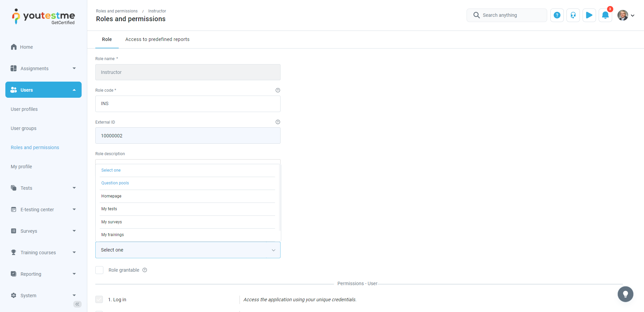Click the play video tutorial icon

click(589, 15)
